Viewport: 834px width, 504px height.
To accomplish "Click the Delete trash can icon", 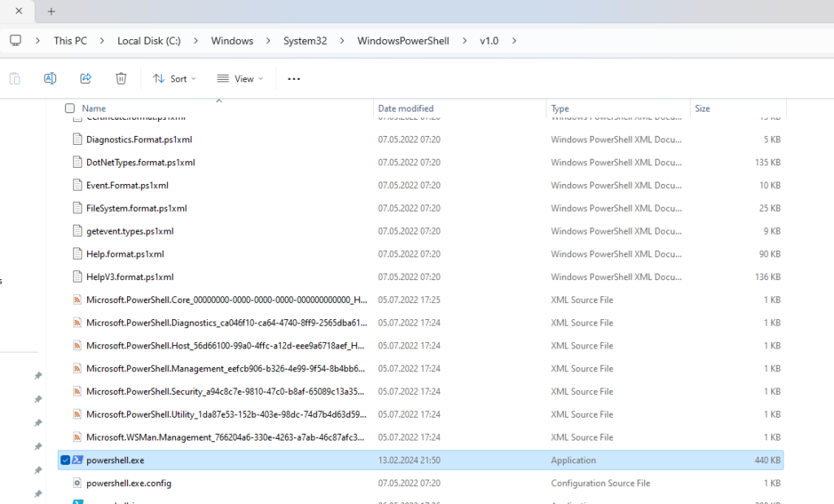I will 121,79.
